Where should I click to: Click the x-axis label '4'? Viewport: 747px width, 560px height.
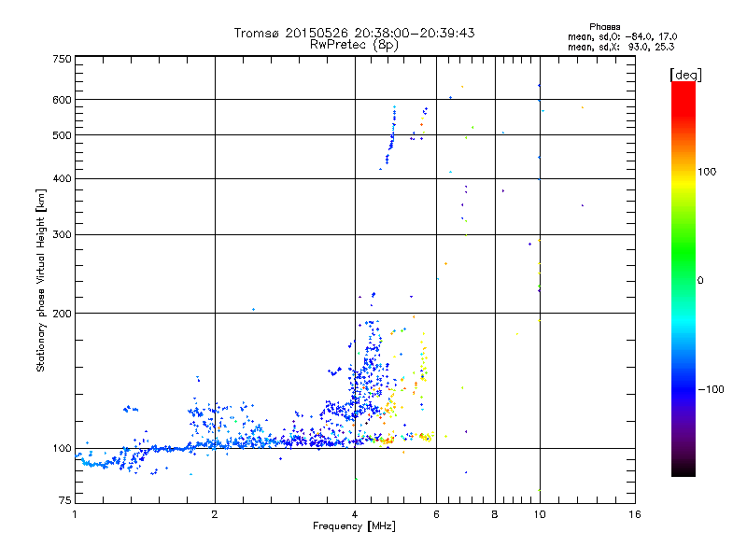355,514
